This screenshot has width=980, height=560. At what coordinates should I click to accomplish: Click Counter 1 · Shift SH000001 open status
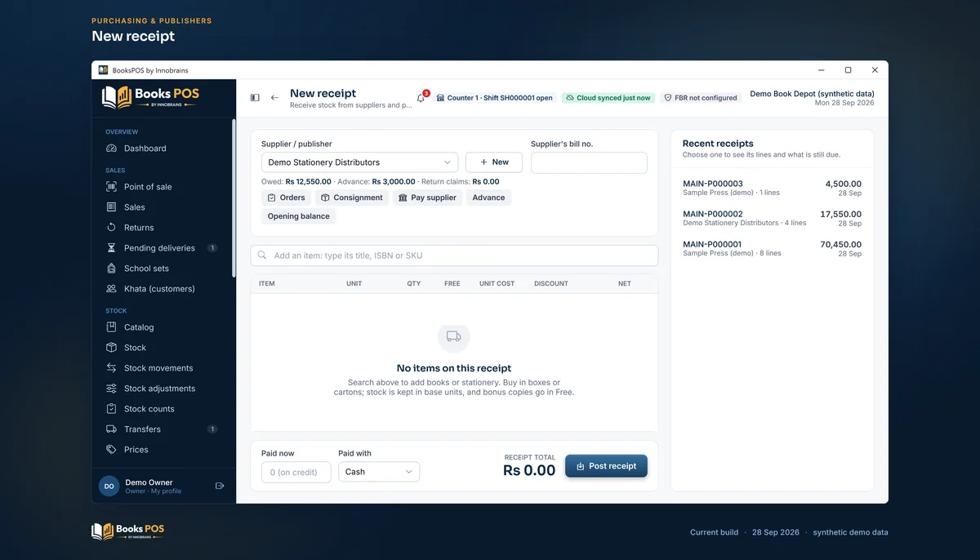tap(495, 98)
